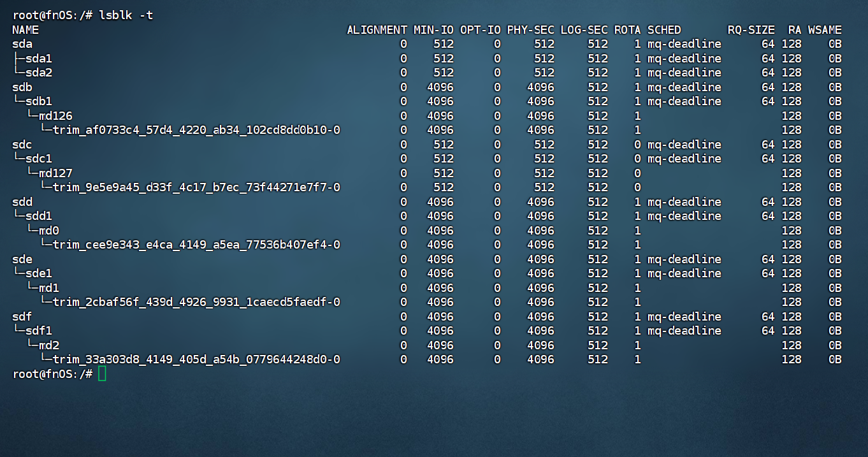Click the sda2 partition name
The image size is (868, 457).
point(39,73)
